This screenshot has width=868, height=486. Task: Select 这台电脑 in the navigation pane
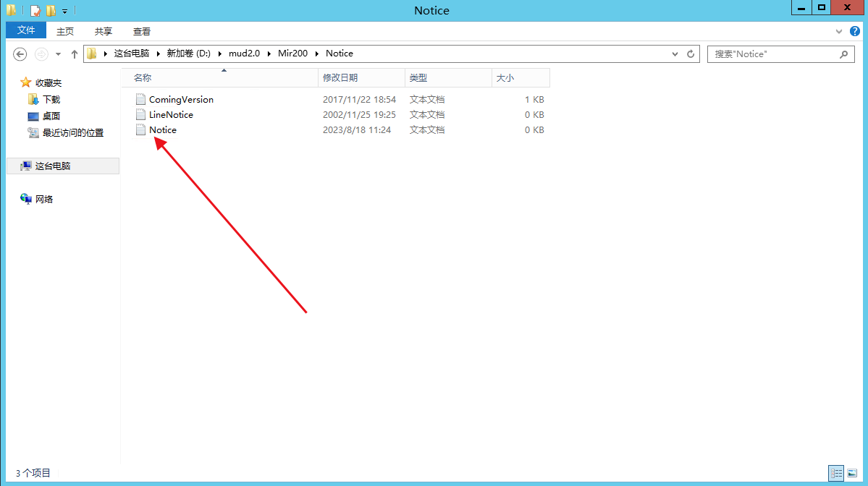coord(52,166)
